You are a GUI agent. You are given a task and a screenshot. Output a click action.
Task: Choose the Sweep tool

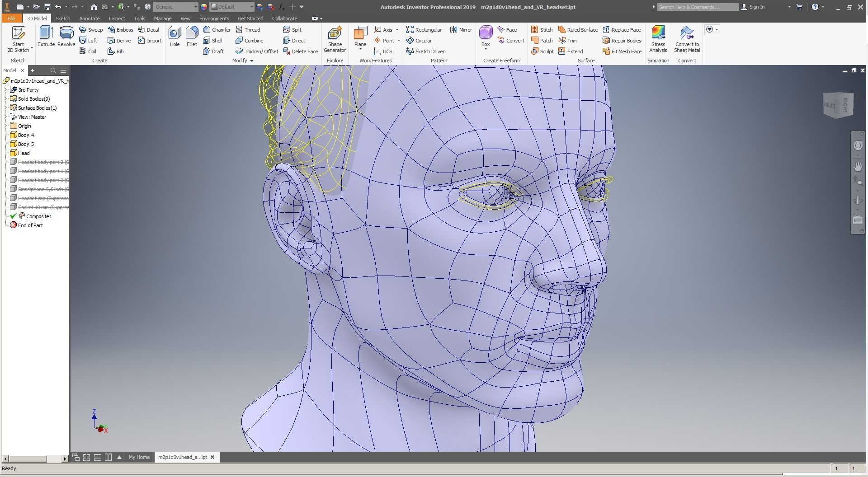click(x=91, y=30)
